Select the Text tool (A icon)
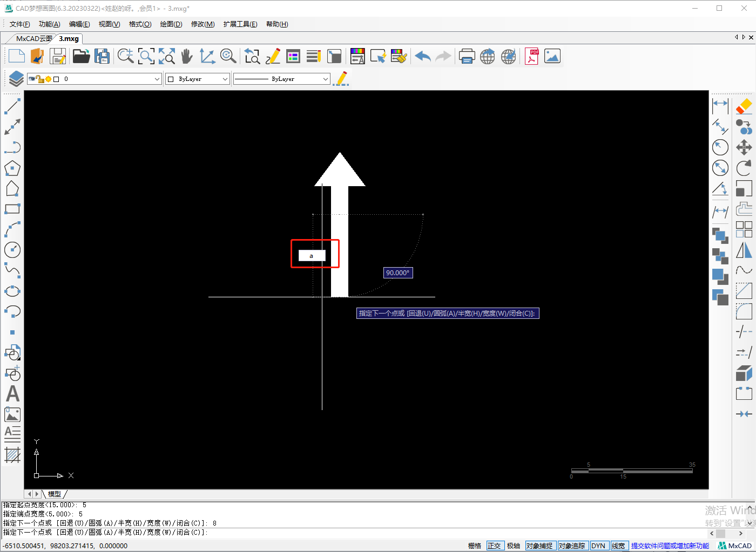This screenshot has height=552, width=756. (x=12, y=394)
